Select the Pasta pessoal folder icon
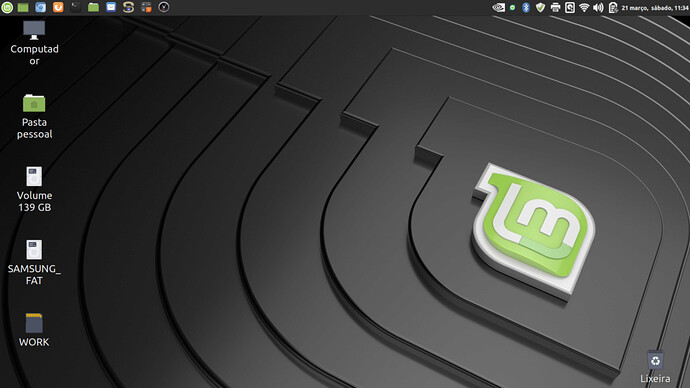This screenshot has width=690, height=388. click(34, 117)
